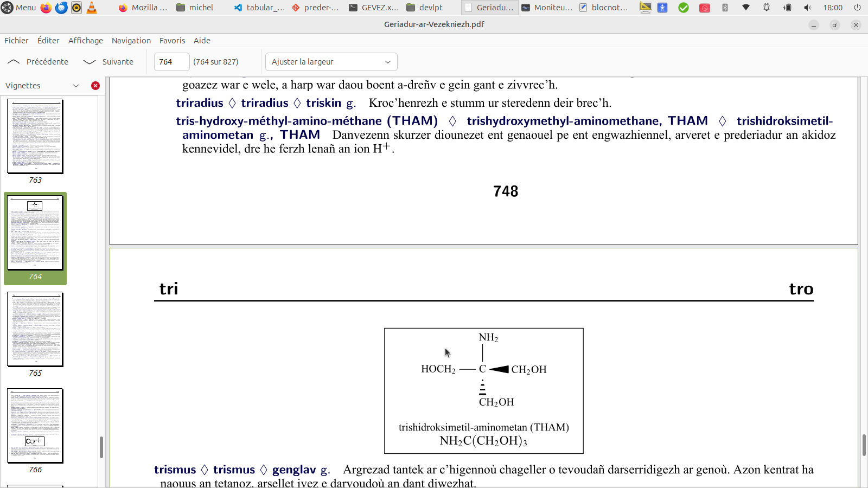Click the page number field showing 764
The width and height of the screenshot is (868, 488).
coord(171,62)
